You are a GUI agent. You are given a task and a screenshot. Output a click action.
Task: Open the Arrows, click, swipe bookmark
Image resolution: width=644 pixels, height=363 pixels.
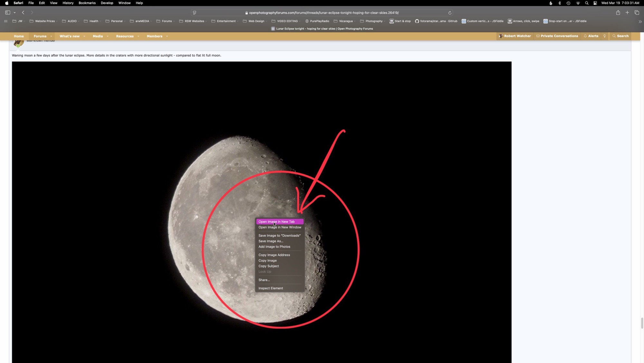coord(523,21)
